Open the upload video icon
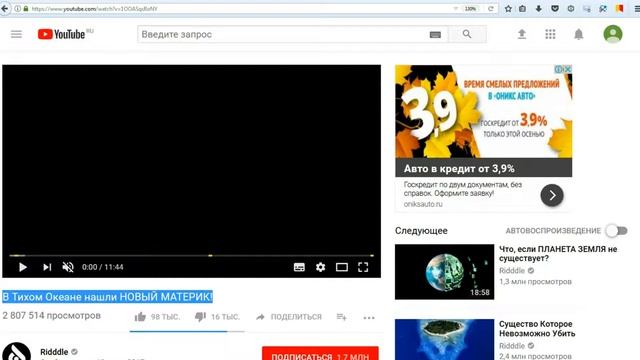 point(522,34)
